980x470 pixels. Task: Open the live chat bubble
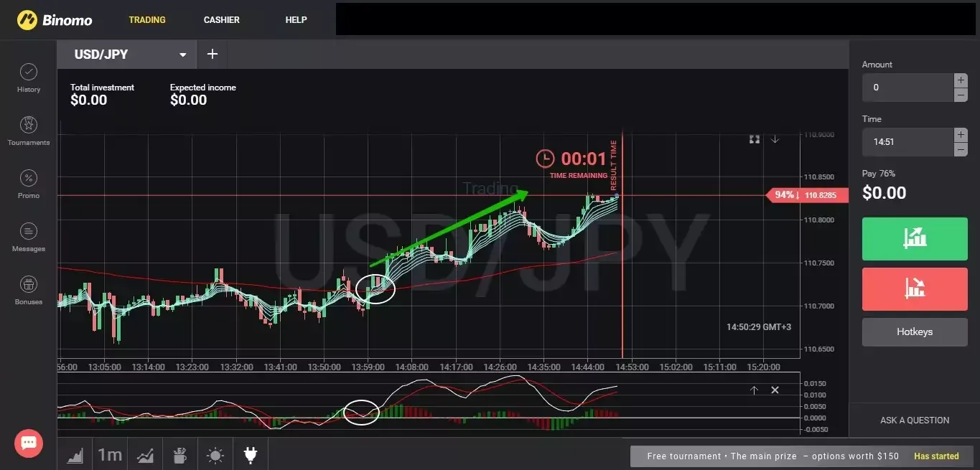tap(29, 443)
